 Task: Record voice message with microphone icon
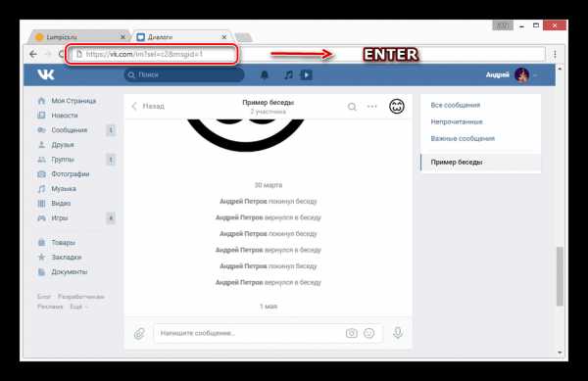(x=398, y=333)
